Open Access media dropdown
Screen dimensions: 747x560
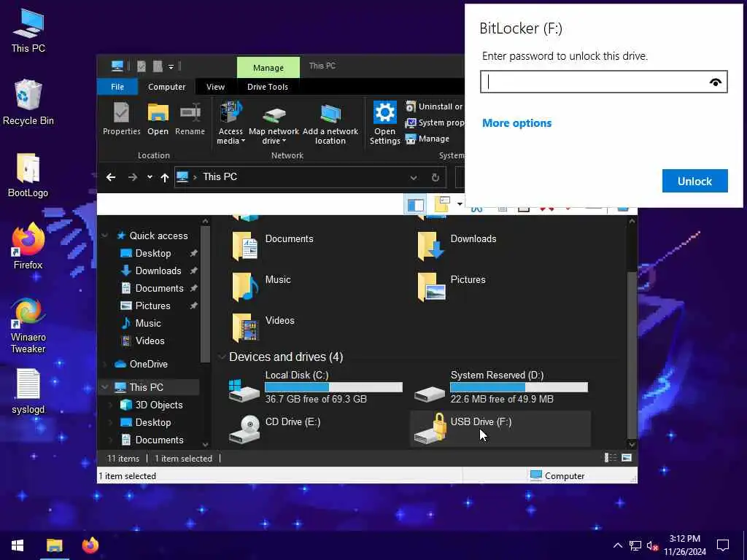(x=231, y=124)
